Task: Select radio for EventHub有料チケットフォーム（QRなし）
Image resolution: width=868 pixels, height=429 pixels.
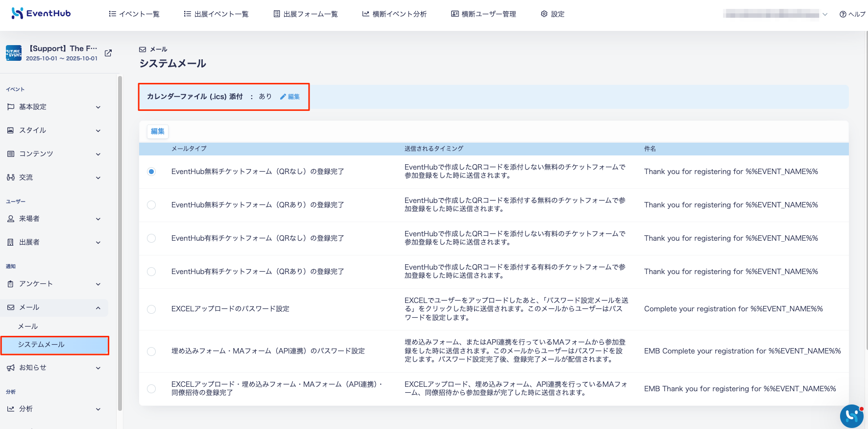Action: click(151, 238)
